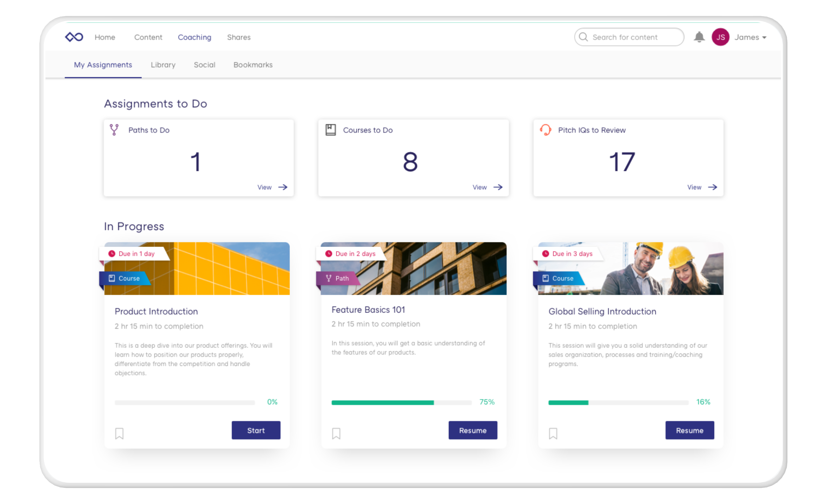
Task: Toggle bookmark on Global Selling Introduction card
Action: pyautogui.click(x=553, y=434)
